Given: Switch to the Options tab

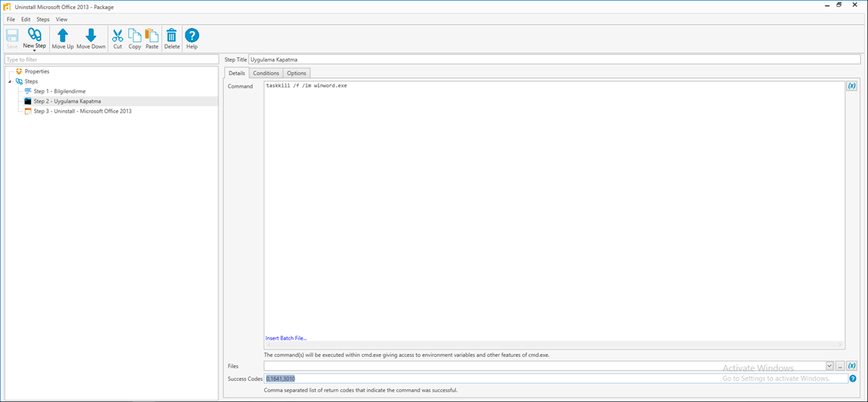Looking at the screenshot, I should [x=297, y=73].
